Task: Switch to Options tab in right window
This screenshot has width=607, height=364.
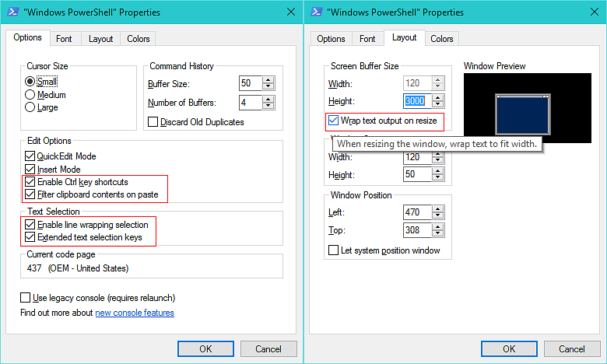Action: pos(331,39)
